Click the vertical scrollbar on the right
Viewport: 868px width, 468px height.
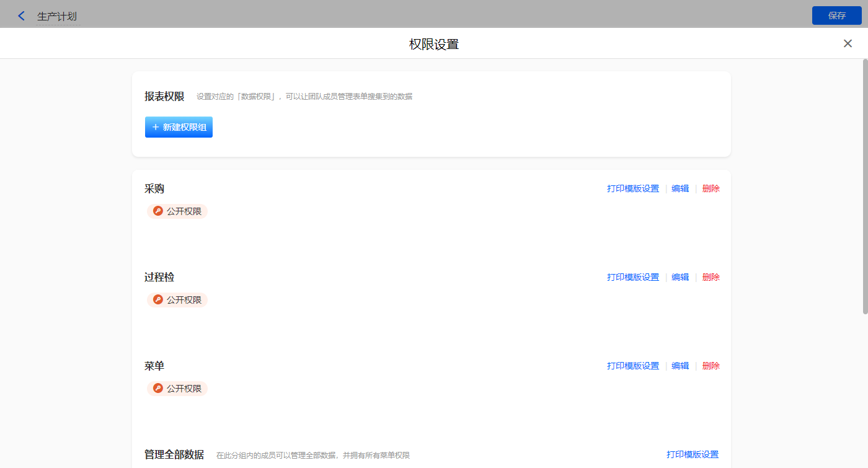click(865, 186)
